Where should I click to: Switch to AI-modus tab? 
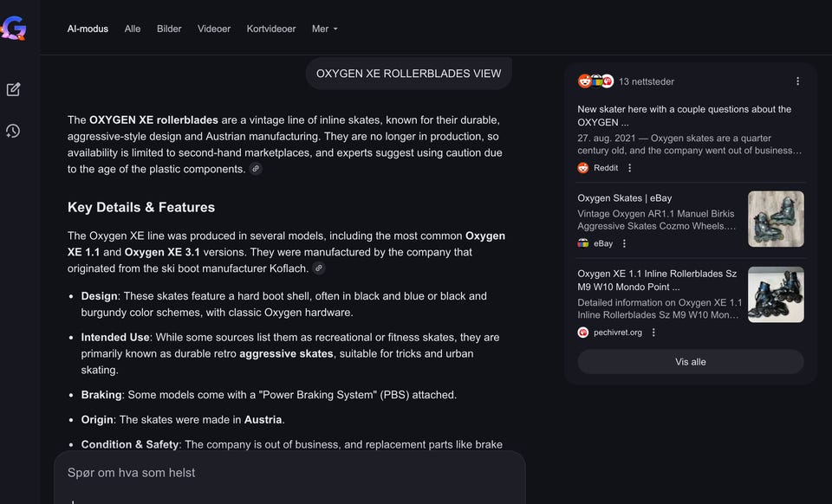[88, 29]
